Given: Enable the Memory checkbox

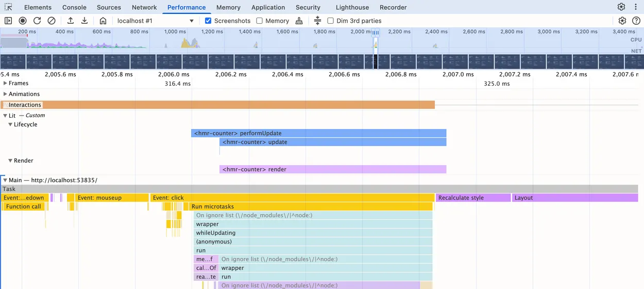Looking at the screenshot, I should tap(260, 21).
